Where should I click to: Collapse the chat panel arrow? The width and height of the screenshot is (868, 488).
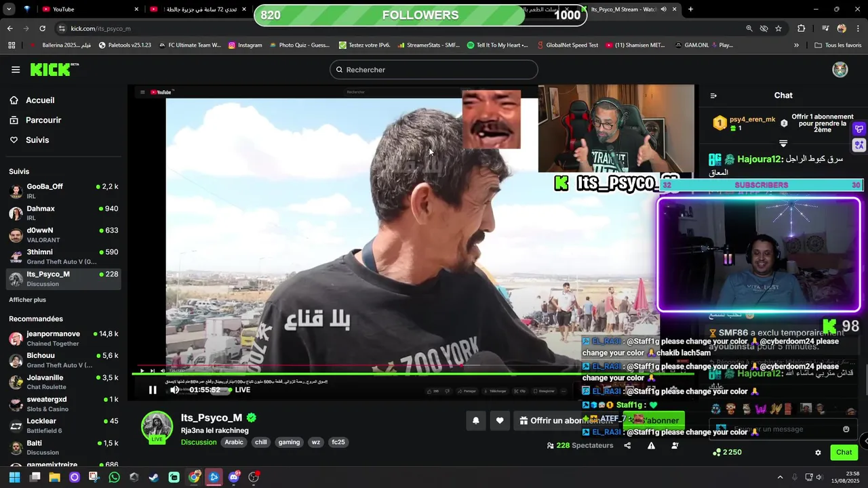click(713, 96)
